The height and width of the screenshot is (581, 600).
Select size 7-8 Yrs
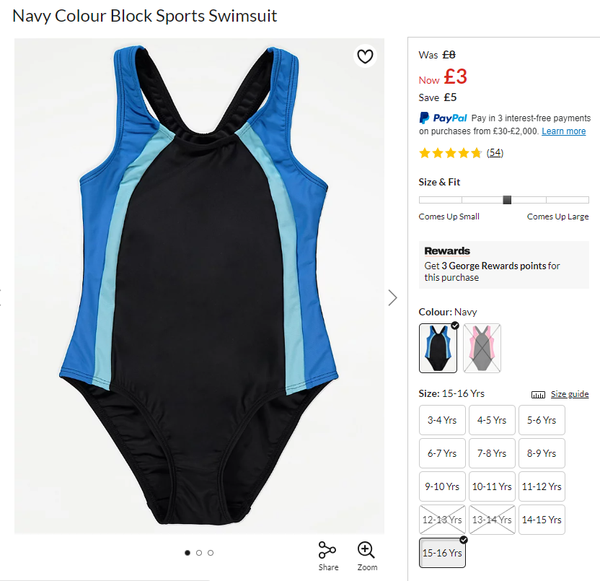[x=492, y=454]
